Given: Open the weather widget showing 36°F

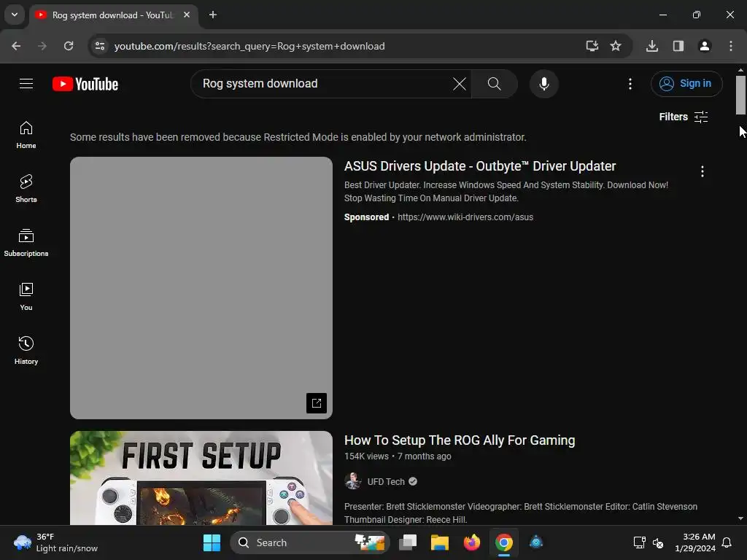Looking at the screenshot, I should coord(55,542).
